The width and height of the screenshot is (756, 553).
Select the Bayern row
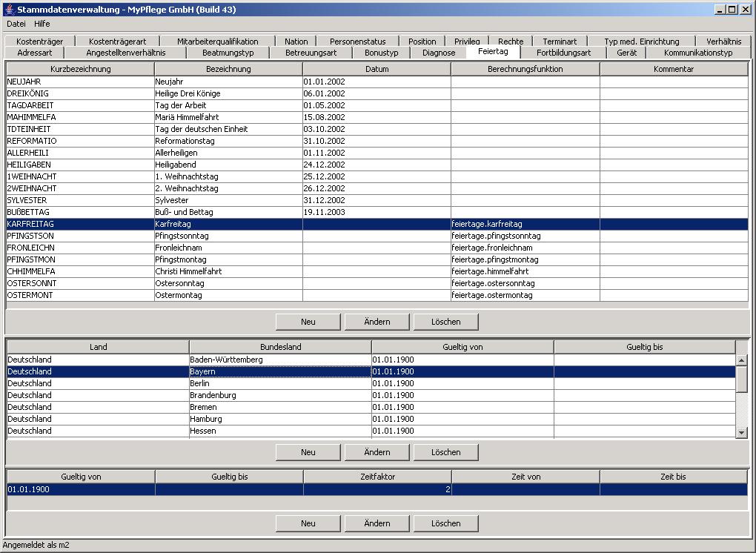click(x=371, y=371)
